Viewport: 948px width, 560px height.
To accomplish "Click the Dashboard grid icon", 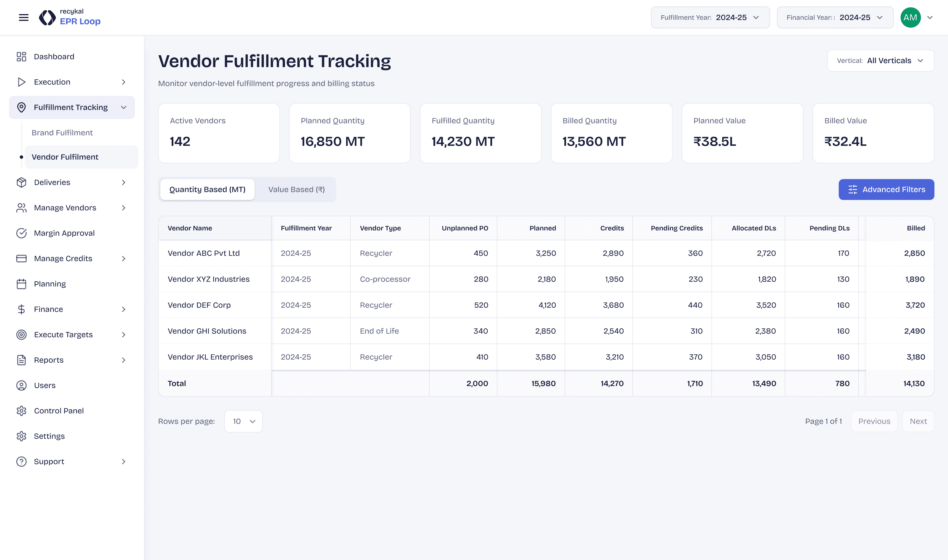I will (x=21, y=57).
